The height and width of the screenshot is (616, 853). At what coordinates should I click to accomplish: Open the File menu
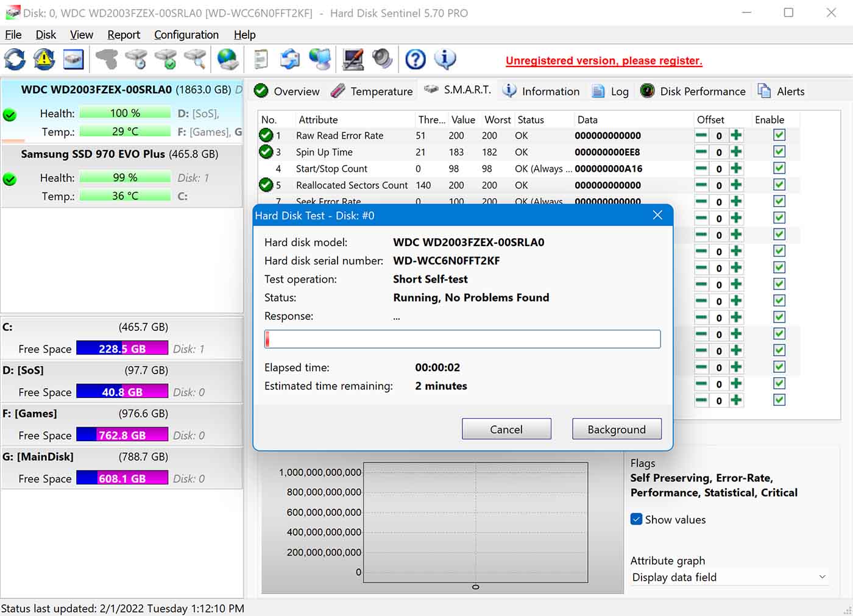(13, 35)
